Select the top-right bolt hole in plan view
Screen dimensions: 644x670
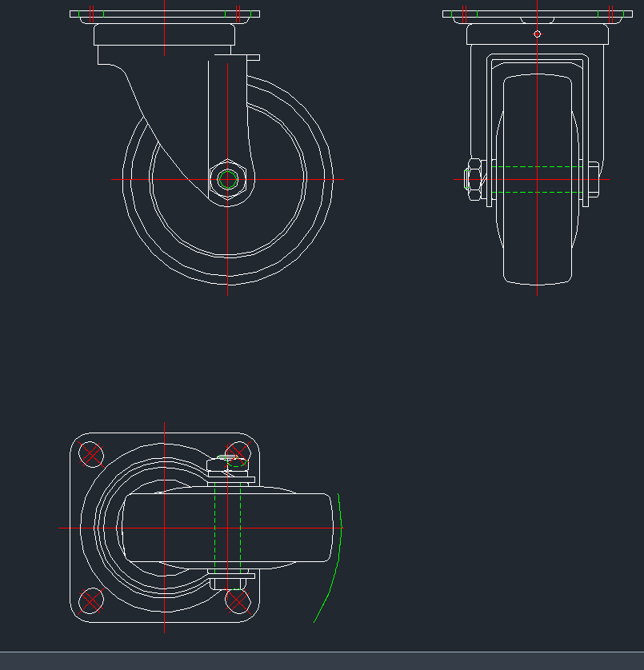tap(238, 454)
